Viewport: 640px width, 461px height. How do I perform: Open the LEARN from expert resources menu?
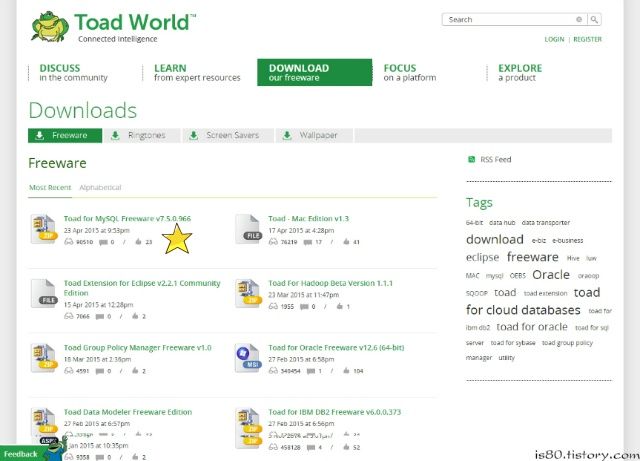click(x=197, y=72)
